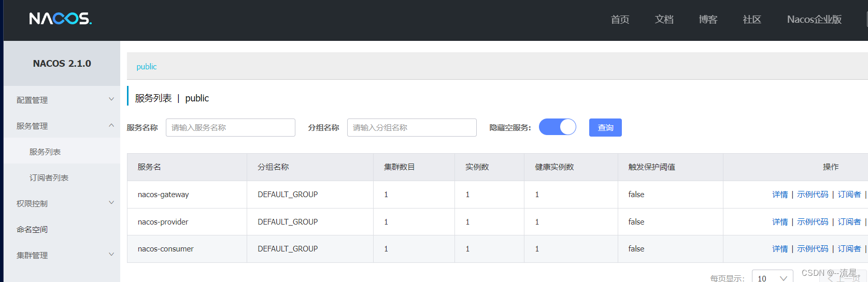
Task: Select the public namespace tab
Action: (147, 67)
